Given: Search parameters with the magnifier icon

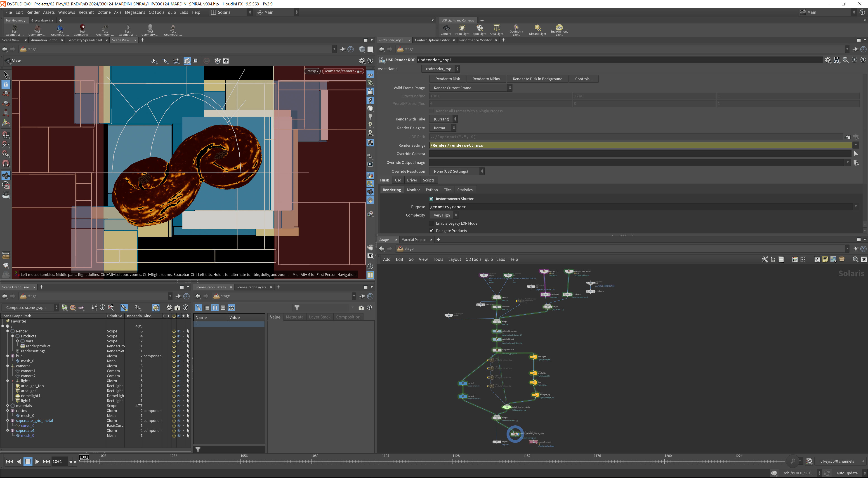Looking at the screenshot, I should (845, 60).
